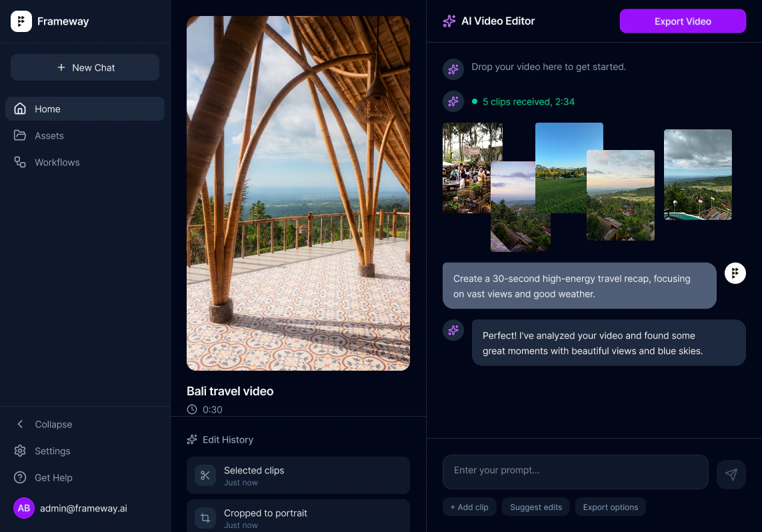The height and width of the screenshot is (532, 762).
Task: Go to Workflows in the sidebar
Action: click(x=57, y=162)
